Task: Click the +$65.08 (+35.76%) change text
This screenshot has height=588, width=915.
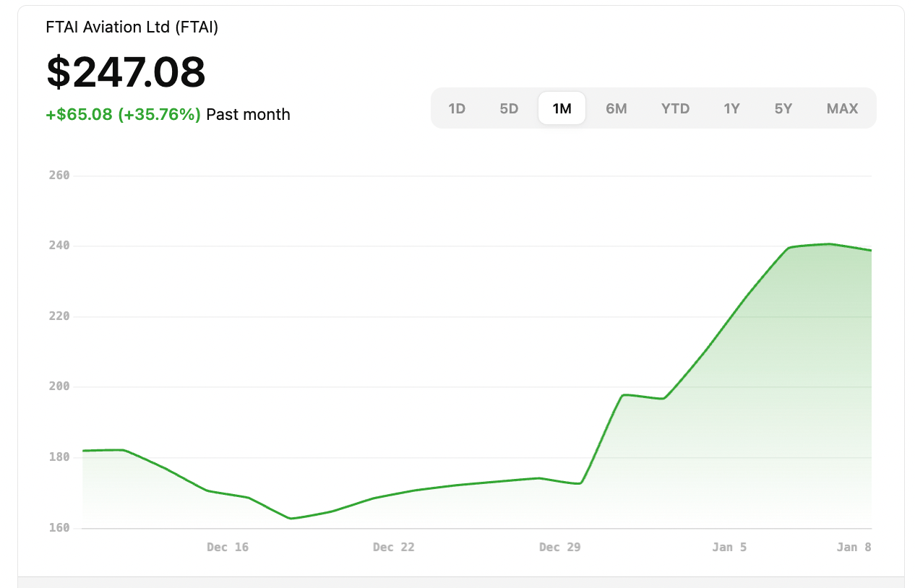Action: (124, 114)
